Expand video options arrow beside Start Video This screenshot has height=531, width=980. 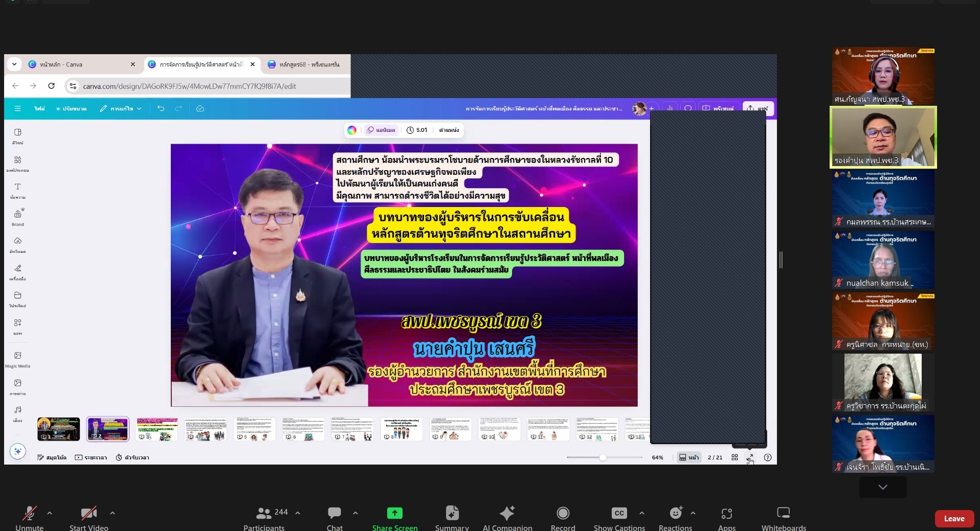113,513
